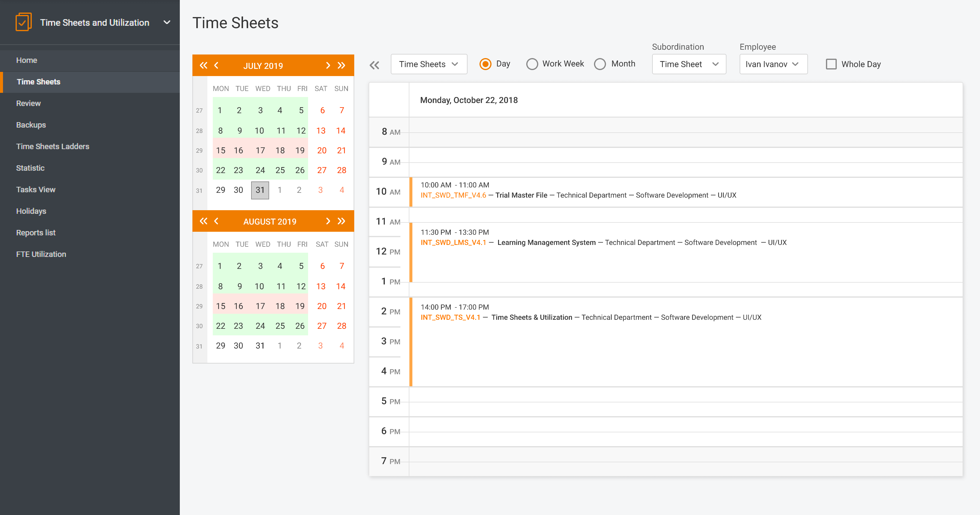
Task: Select the Month view radio button
Action: (600, 64)
